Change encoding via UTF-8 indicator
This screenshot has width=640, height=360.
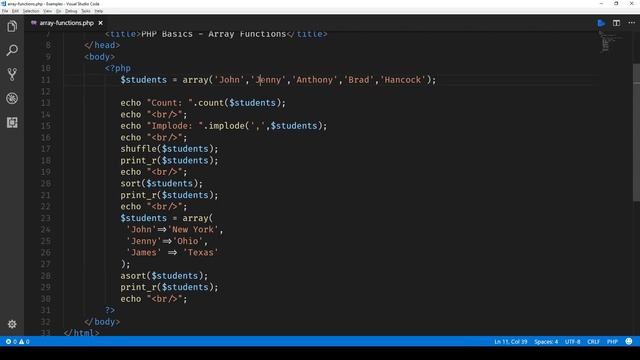572,342
